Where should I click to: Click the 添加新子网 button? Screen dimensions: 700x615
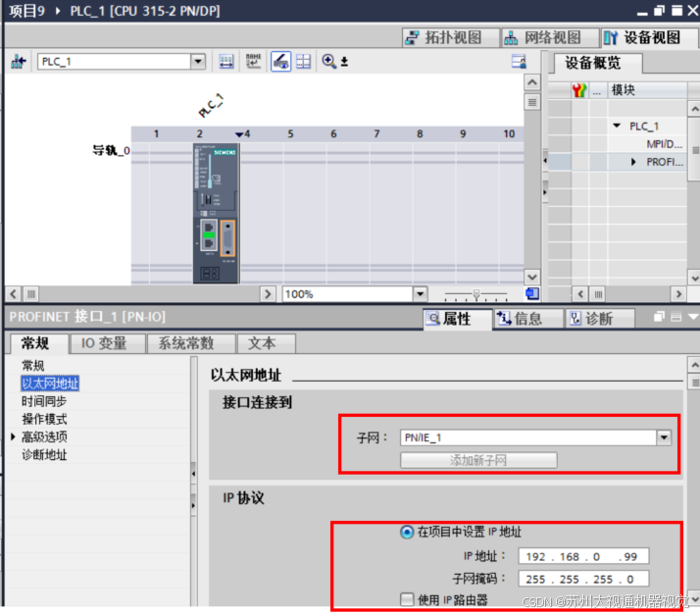(478, 460)
